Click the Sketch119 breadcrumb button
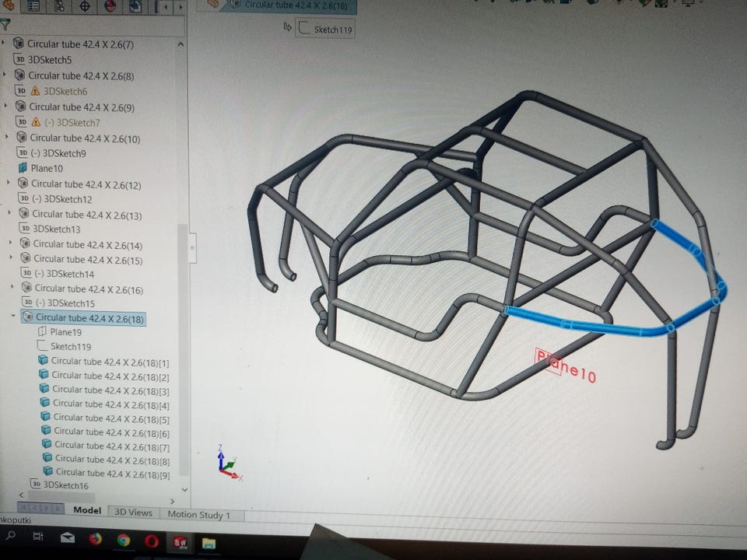Viewport: 747px width, 560px height. 325,29
